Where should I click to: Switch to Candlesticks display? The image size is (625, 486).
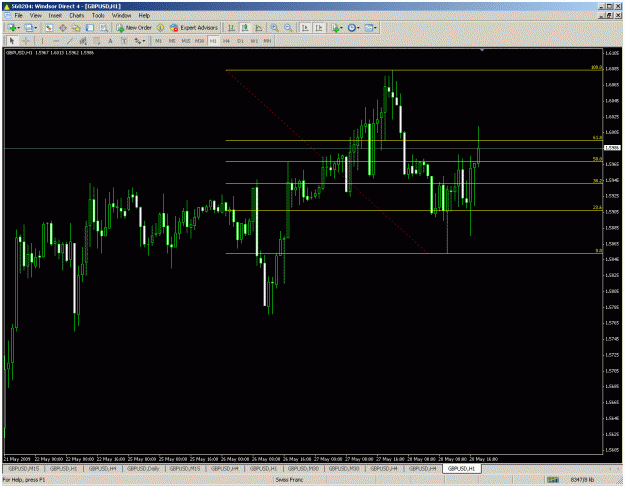pyautogui.click(x=245, y=28)
